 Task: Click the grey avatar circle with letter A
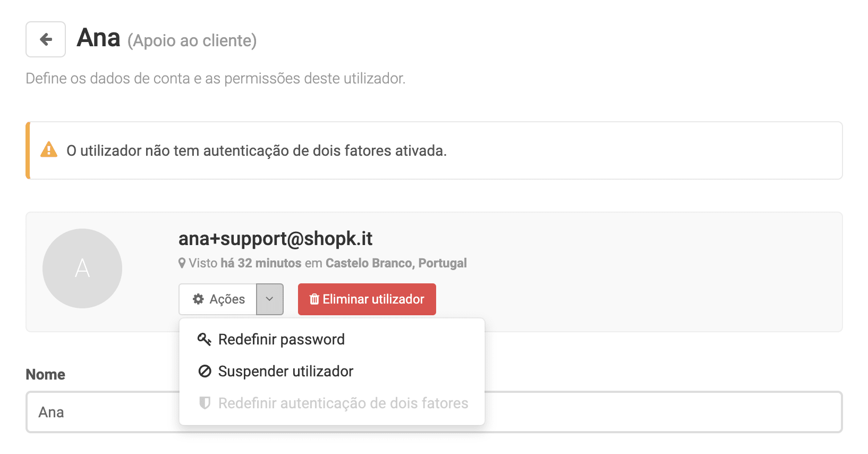click(x=82, y=268)
